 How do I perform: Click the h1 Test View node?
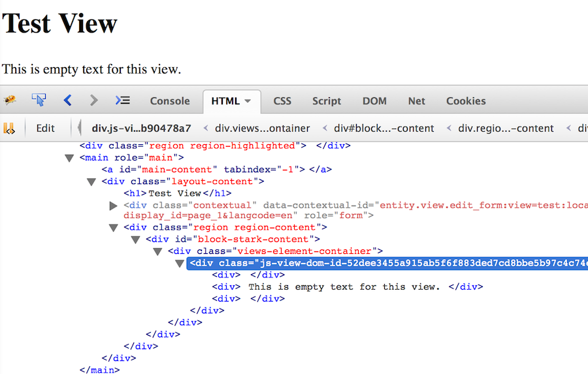coord(177,193)
